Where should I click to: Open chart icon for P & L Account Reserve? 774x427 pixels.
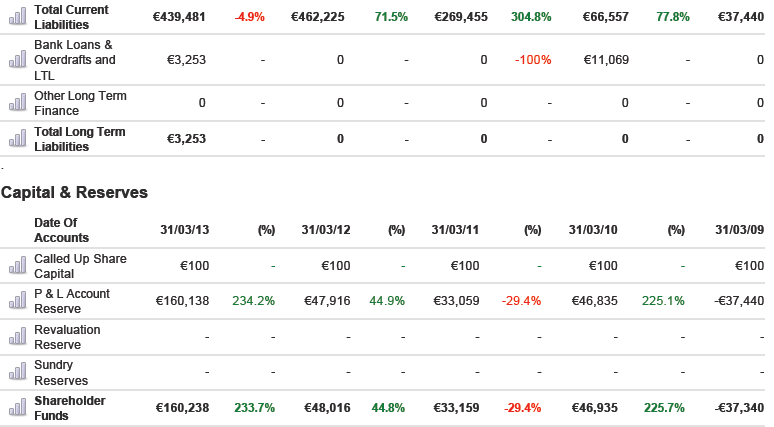click(x=17, y=301)
